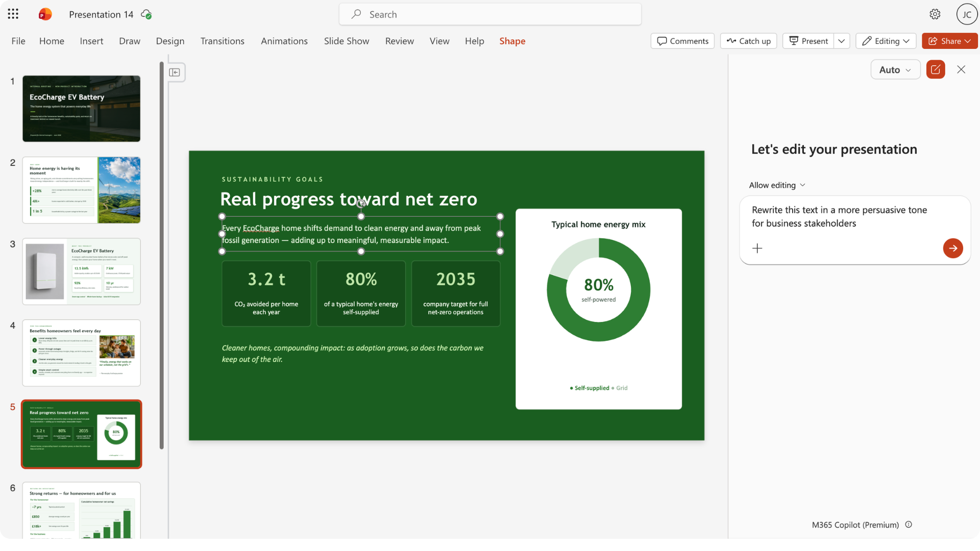Click the thumbnail pane scrollbar
Screen dimensions: 980x551
(x=162, y=255)
